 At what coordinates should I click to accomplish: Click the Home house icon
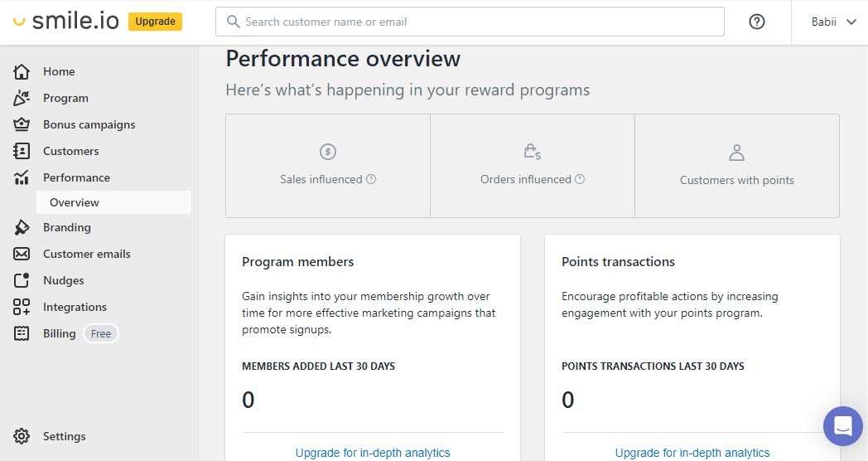(22, 71)
